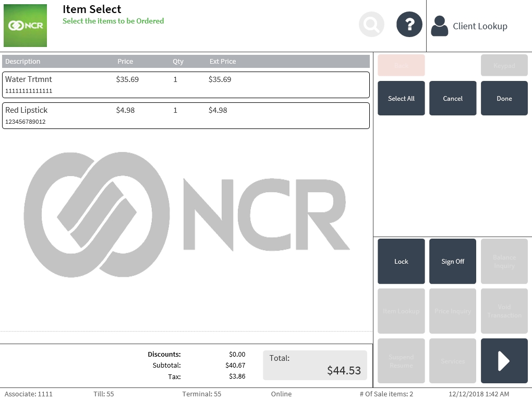Click the Subtotal $40.67 value
The width and height of the screenshot is (532, 400).
(235, 366)
